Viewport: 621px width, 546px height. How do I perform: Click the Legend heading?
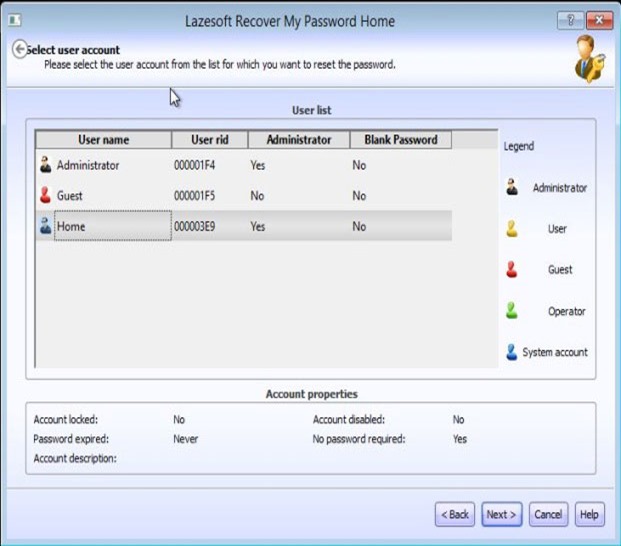pos(519,146)
